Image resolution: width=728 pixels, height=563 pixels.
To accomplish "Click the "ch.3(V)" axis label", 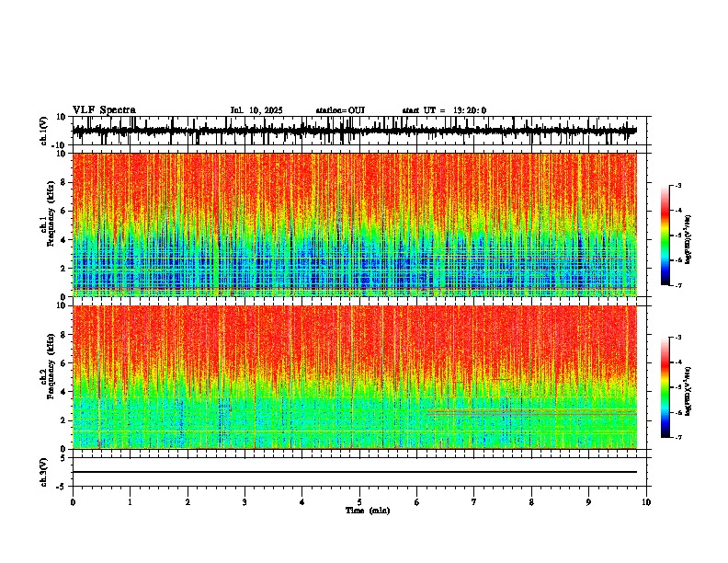I will click(x=44, y=472).
